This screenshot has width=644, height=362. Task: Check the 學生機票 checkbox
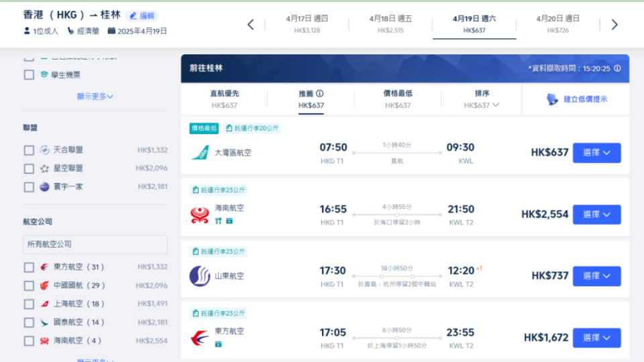pyautogui.click(x=29, y=74)
